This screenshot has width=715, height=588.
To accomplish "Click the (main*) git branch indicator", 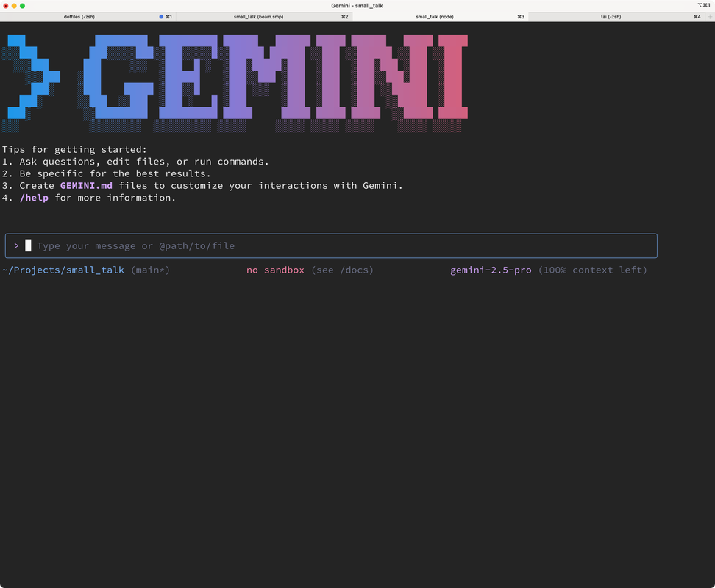I will (151, 270).
